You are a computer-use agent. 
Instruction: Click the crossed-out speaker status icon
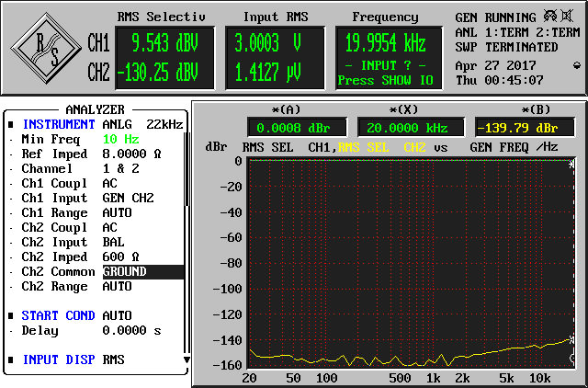coord(567,17)
